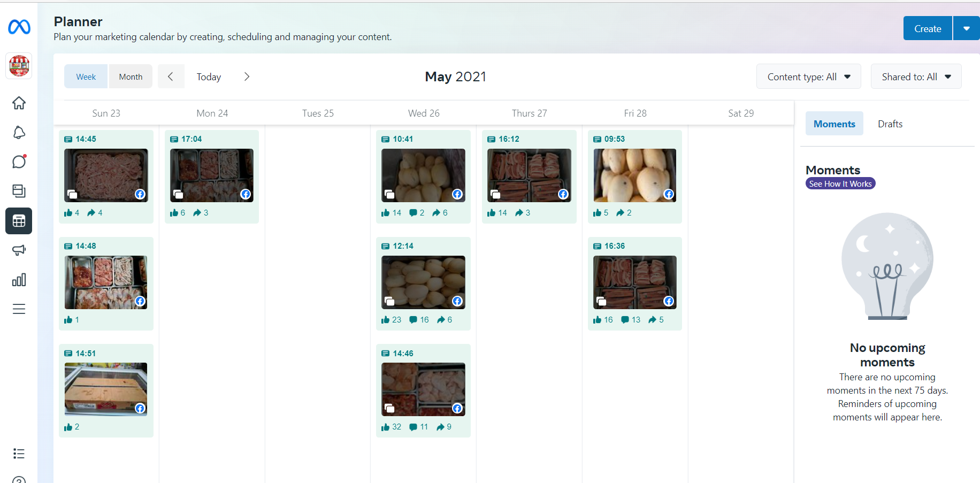Image resolution: width=980 pixels, height=483 pixels.
Task: Click the likes thumb icon on Sun 14:45 post
Action: [68, 213]
